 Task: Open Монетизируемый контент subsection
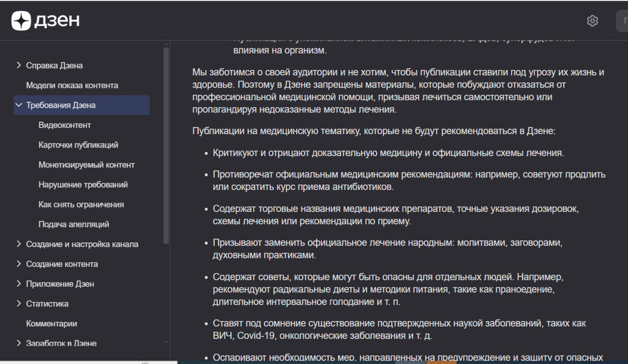[x=86, y=165]
